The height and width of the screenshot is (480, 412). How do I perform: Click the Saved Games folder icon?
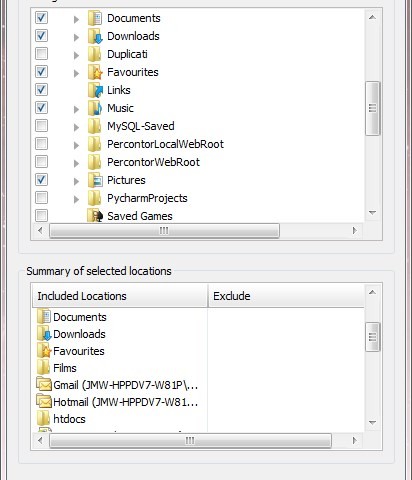coord(95,216)
